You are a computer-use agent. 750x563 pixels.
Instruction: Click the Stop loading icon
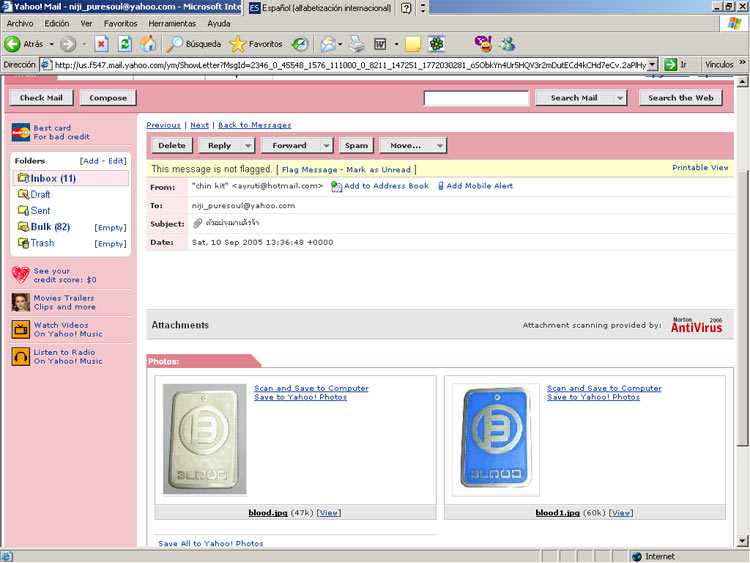pyautogui.click(x=101, y=44)
